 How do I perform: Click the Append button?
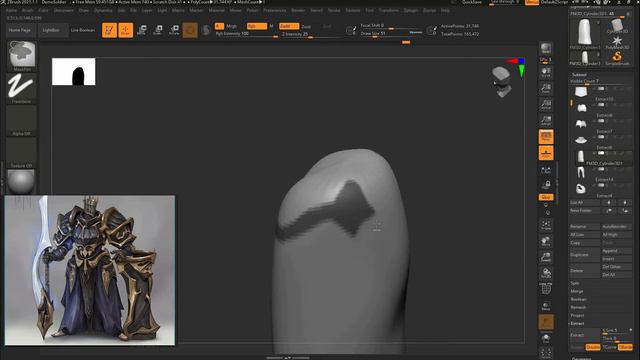(x=617, y=251)
